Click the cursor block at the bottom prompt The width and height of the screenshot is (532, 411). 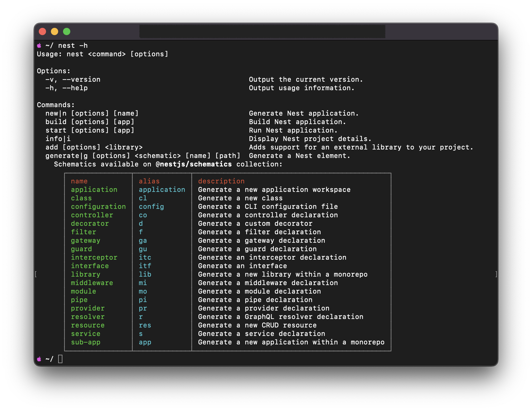click(x=60, y=359)
